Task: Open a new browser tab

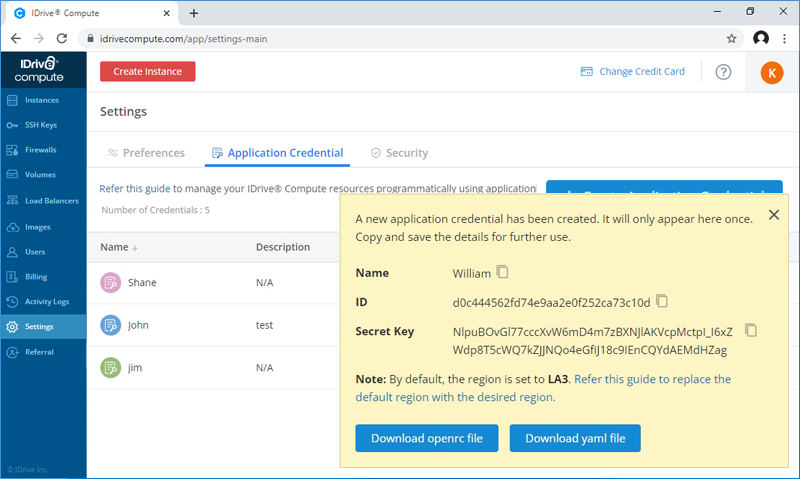Action: [194, 13]
